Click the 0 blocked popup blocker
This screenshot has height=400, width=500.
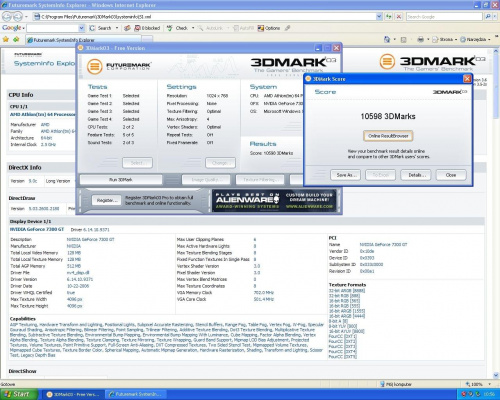tap(147, 28)
